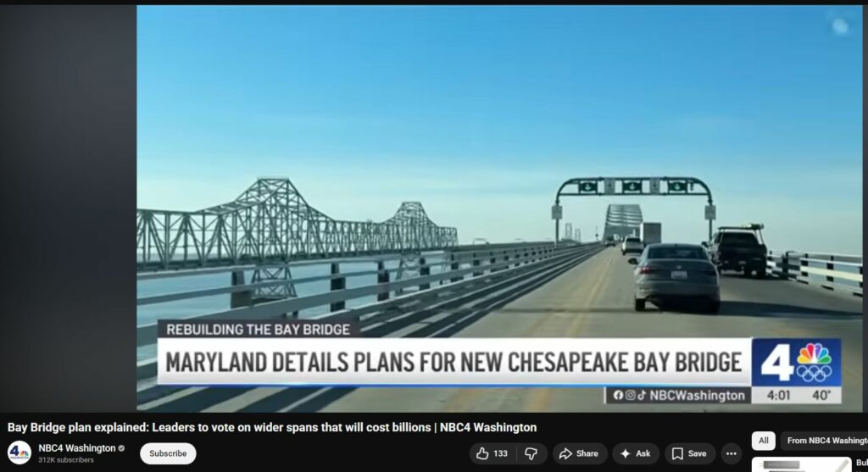Screen dimensions: 868x472
Task: Click the Maryland Details Plans headline banner
Action: (x=454, y=363)
